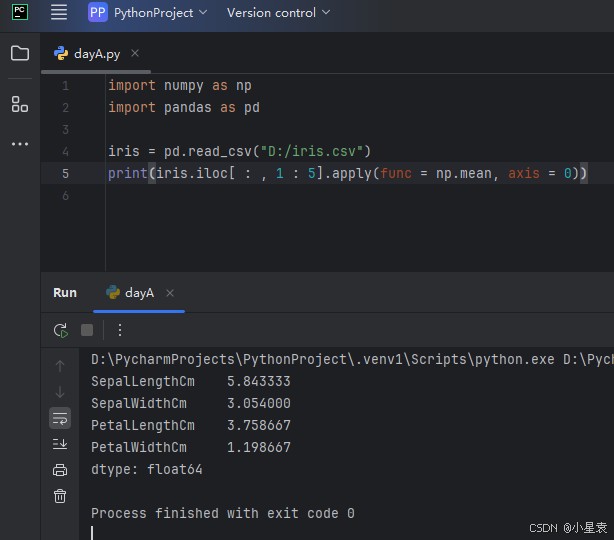Toggle Scroll to End in console
The width and height of the screenshot is (614, 540).
click(60, 444)
